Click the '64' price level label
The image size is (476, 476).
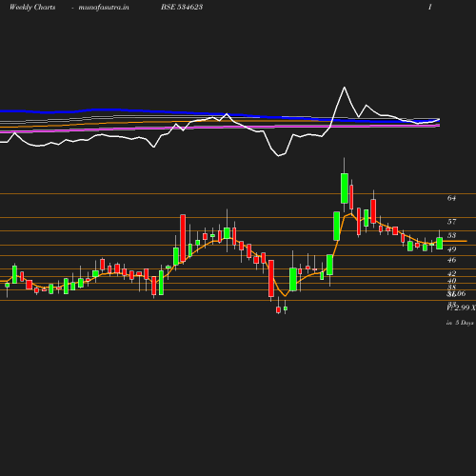click(451, 198)
